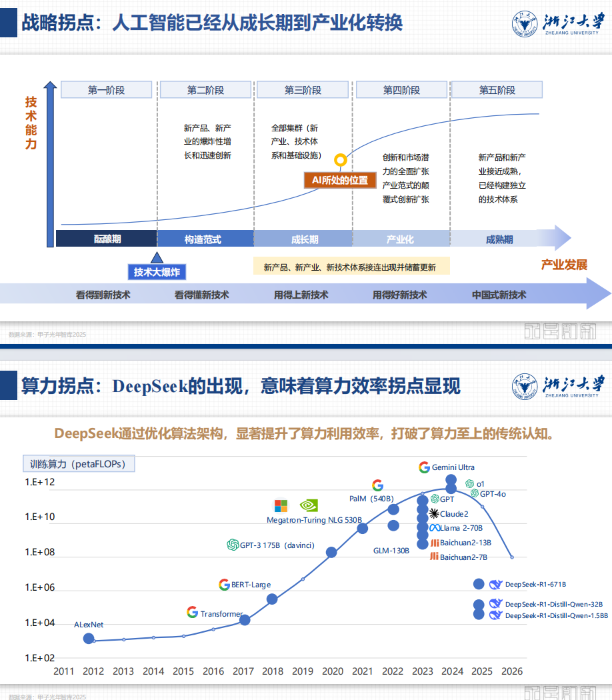The height and width of the screenshot is (700, 612).
Task: Click the 看得到新技术 arrow label
Action: pyautogui.click(x=103, y=295)
